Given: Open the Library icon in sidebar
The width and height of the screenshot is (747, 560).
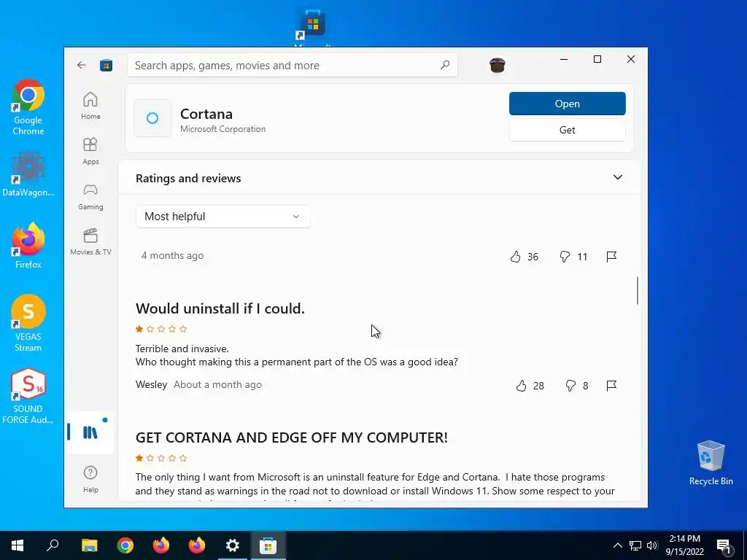Looking at the screenshot, I should [90, 432].
